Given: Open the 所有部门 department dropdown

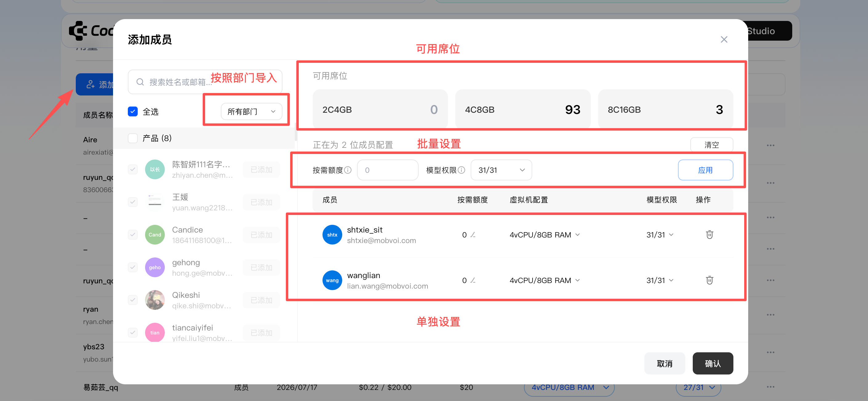Looking at the screenshot, I should click(251, 111).
